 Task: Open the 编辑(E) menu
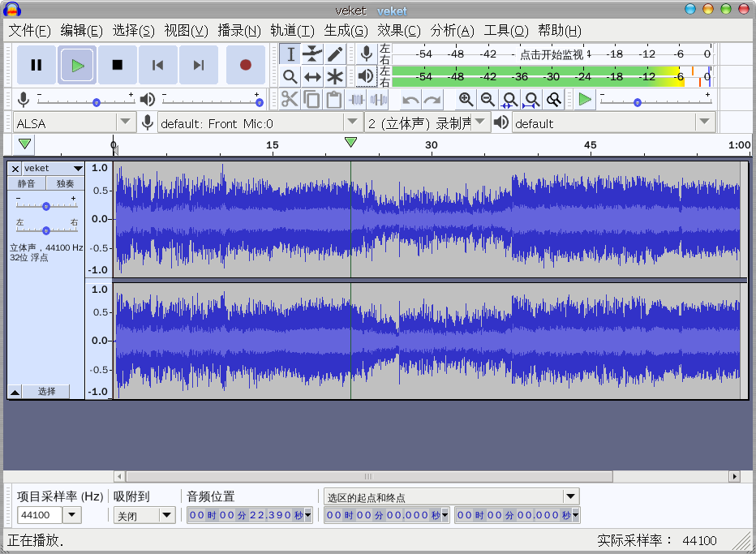pos(81,31)
